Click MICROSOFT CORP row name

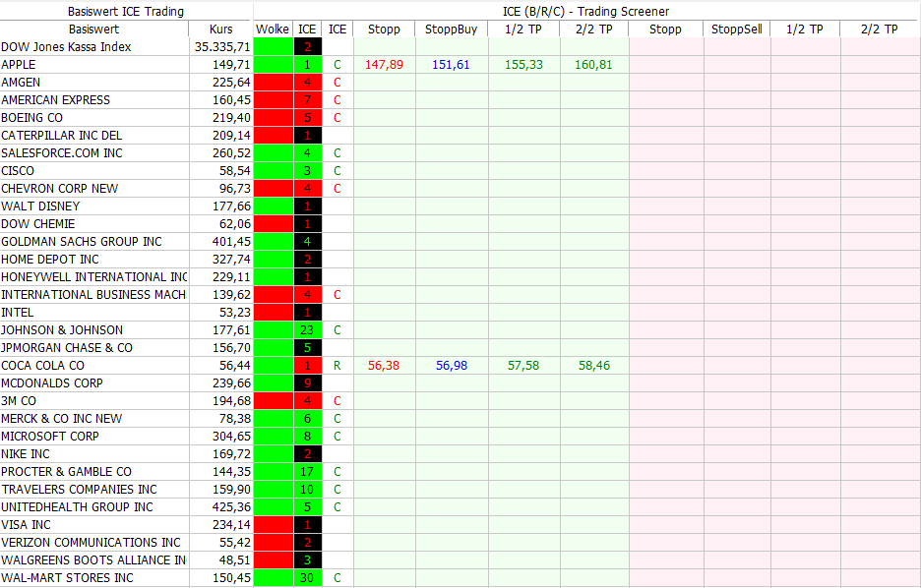(50, 436)
